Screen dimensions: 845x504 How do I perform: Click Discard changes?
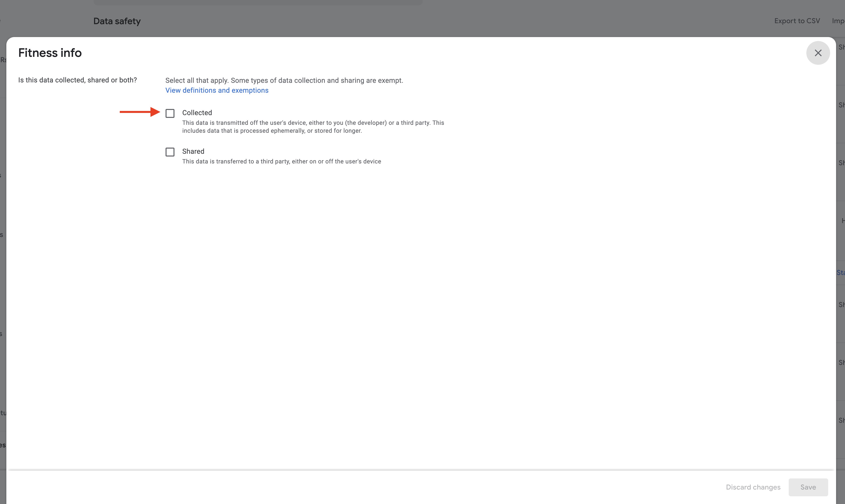[x=753, y=487]
